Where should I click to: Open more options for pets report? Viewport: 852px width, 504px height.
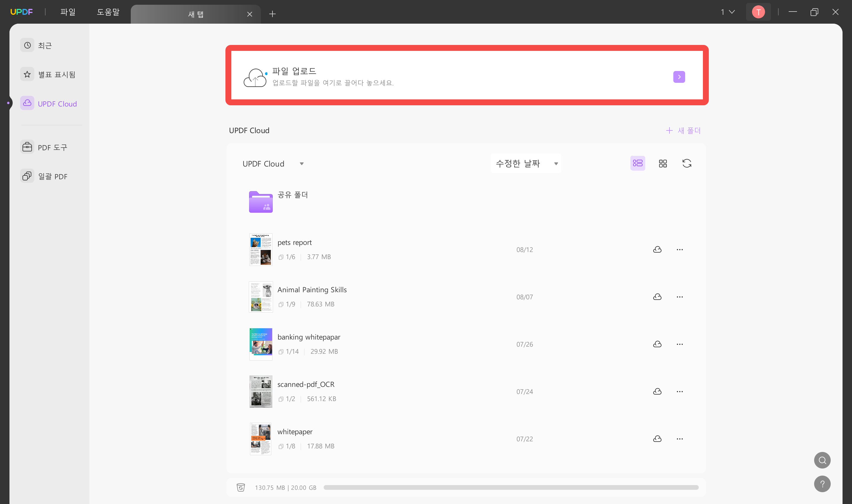coord(680,250)
